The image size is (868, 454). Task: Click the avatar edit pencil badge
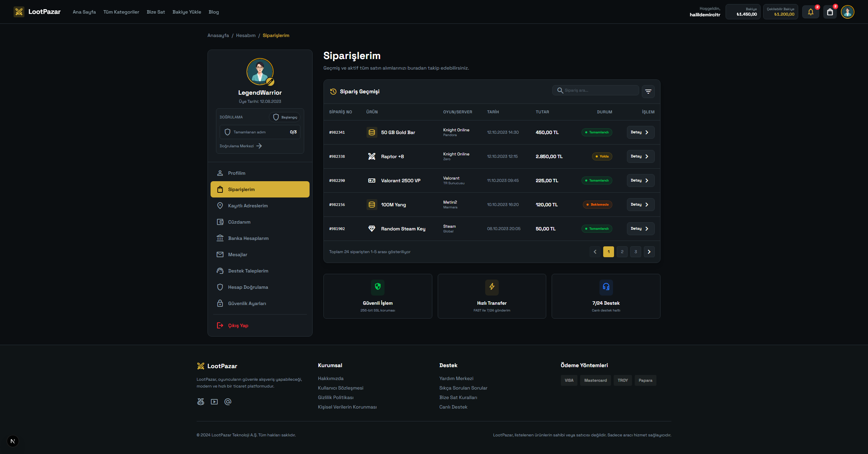270,81
